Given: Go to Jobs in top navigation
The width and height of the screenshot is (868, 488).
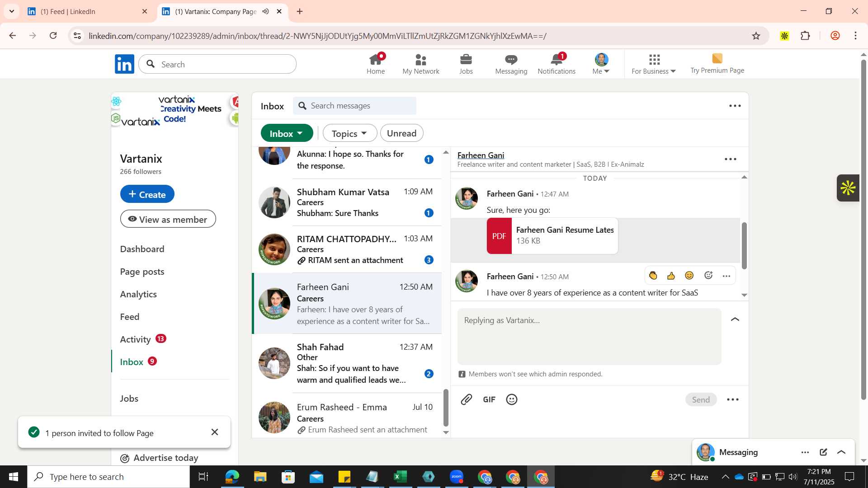Looking at the screenshot, I should 466,64.
